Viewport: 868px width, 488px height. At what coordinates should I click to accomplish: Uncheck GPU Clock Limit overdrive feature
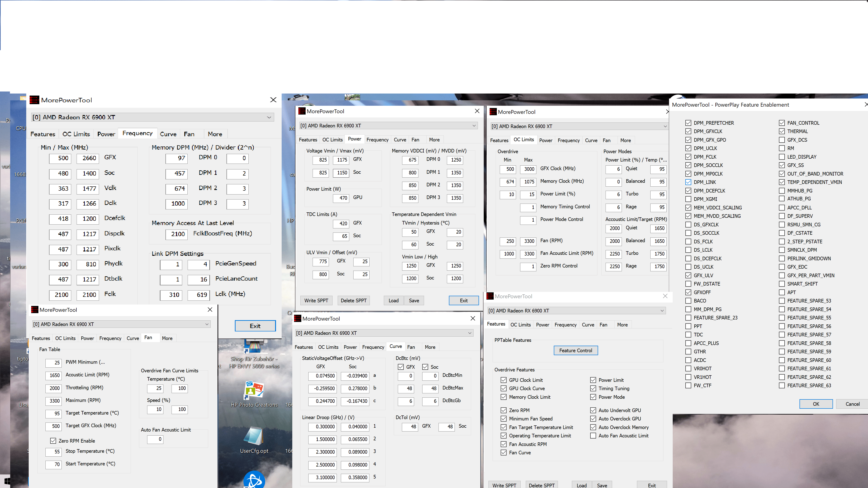504,380
